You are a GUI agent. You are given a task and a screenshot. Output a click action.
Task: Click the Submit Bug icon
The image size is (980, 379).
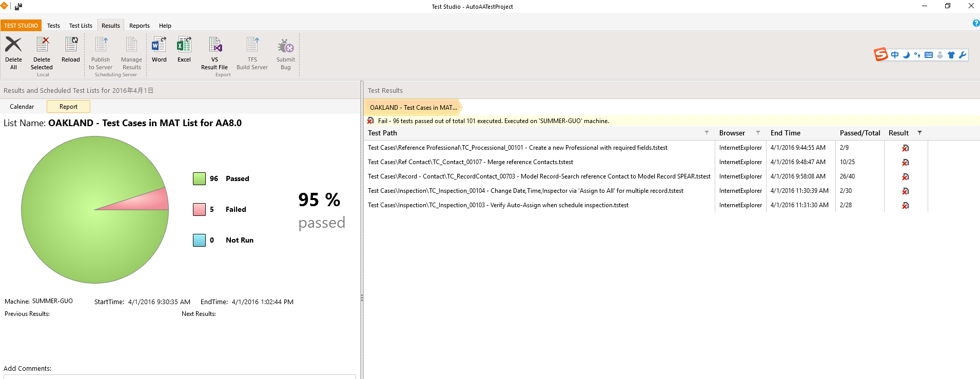(x=286, y=45)
